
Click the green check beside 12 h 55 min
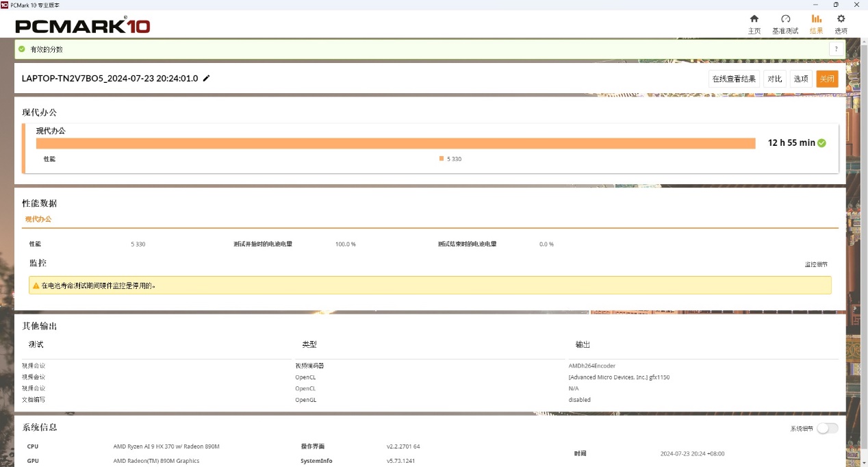[x=821, y=142]
